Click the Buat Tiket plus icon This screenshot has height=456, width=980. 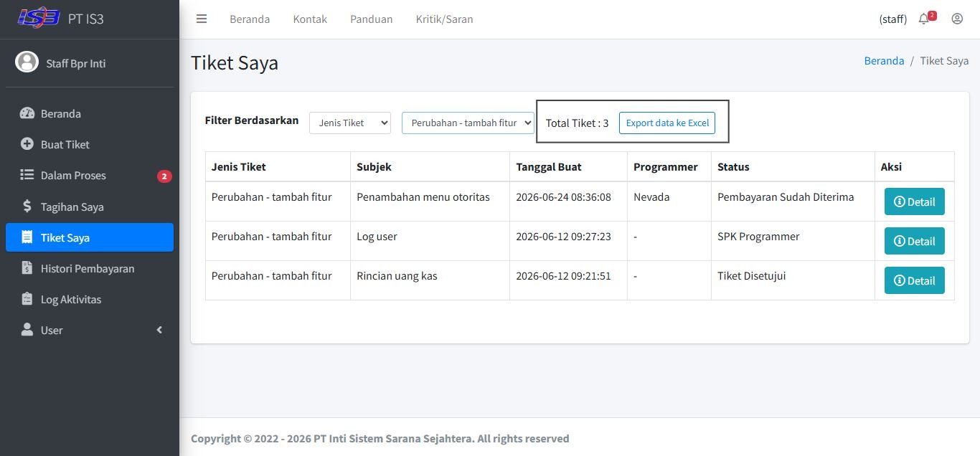tap(27, 144)
